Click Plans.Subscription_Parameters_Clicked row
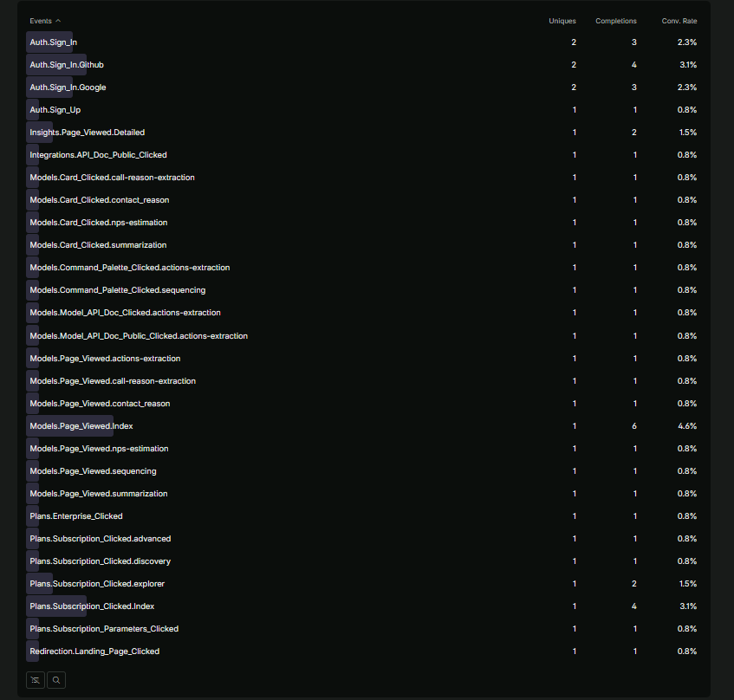Image resolution: width=734 pixels, height=700 pixels. coord(104,629)
